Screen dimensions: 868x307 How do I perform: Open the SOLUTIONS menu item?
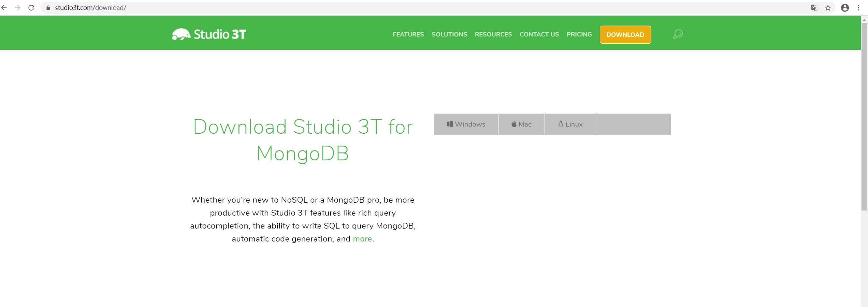click(449, 34)
